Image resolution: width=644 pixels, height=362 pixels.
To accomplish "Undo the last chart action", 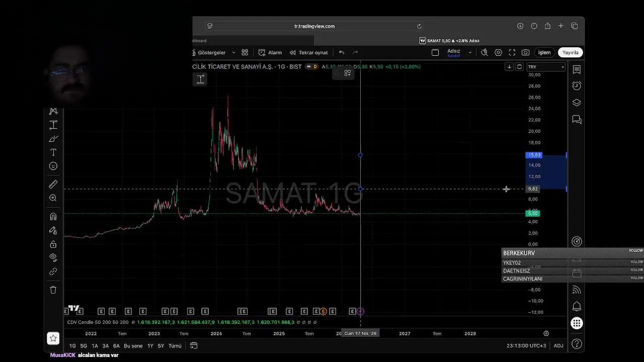I will click(x=342, y=52).
